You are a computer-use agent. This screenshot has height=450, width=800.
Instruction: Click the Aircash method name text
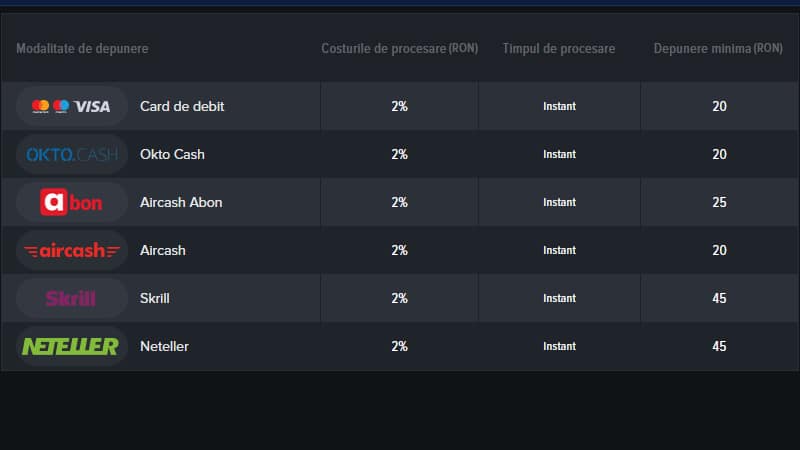point(163,250)
